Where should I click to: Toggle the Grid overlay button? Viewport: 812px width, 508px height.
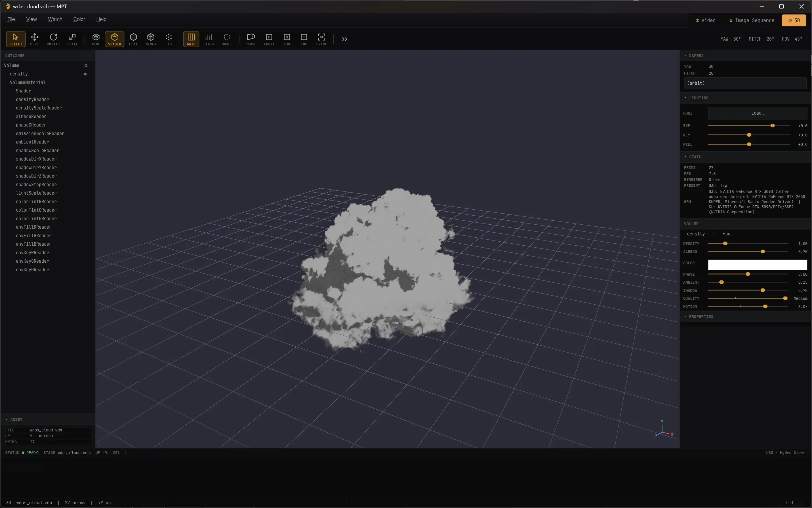click(x=191, y=39)
